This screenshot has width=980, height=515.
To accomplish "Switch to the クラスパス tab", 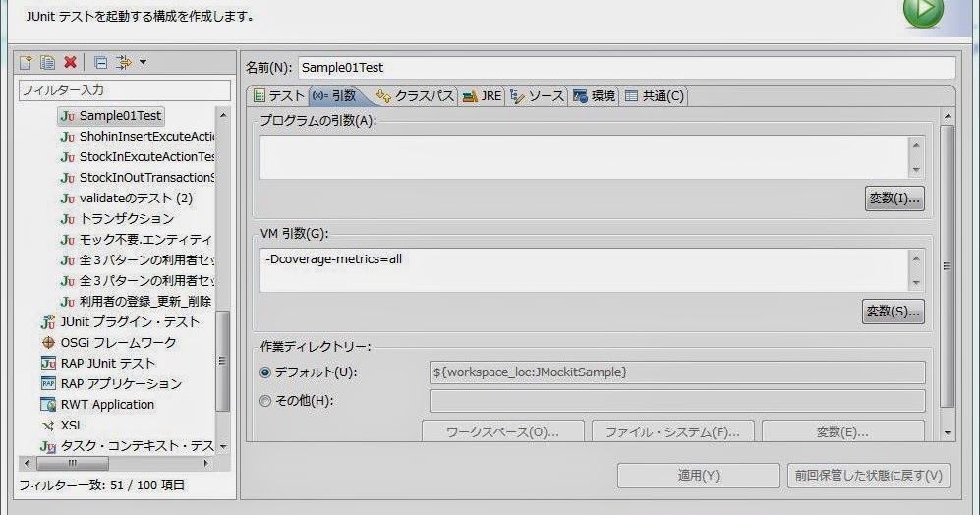I will (415, 95).
